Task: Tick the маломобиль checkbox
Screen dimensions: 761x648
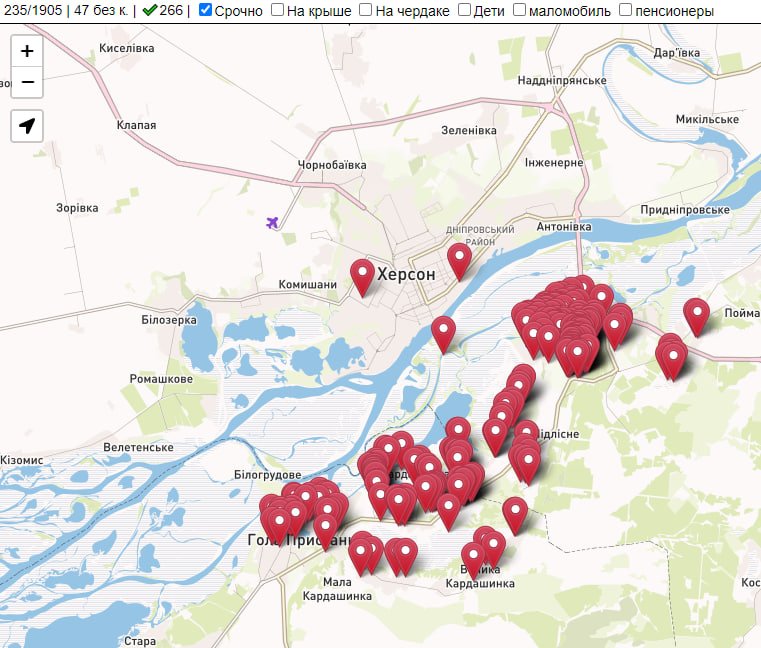Action: [x=520, y=10]
